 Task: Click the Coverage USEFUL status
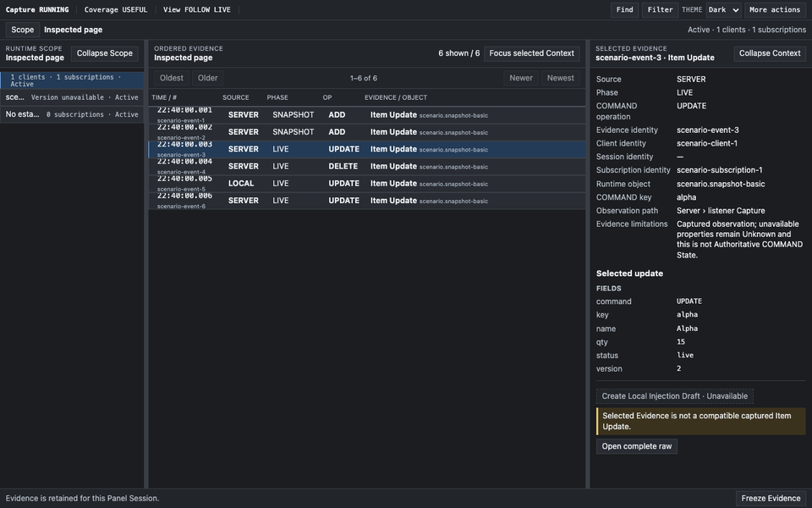[116, 10]
